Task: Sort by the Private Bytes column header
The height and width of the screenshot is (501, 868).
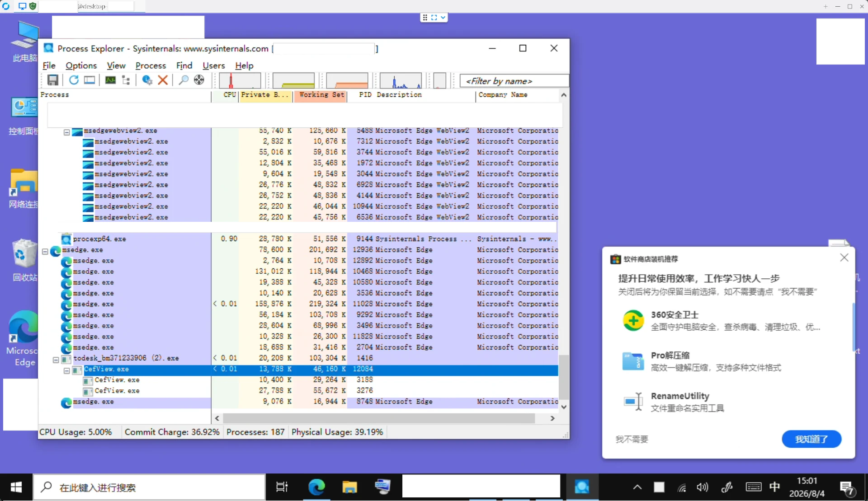Action: [x=266, y=95]
